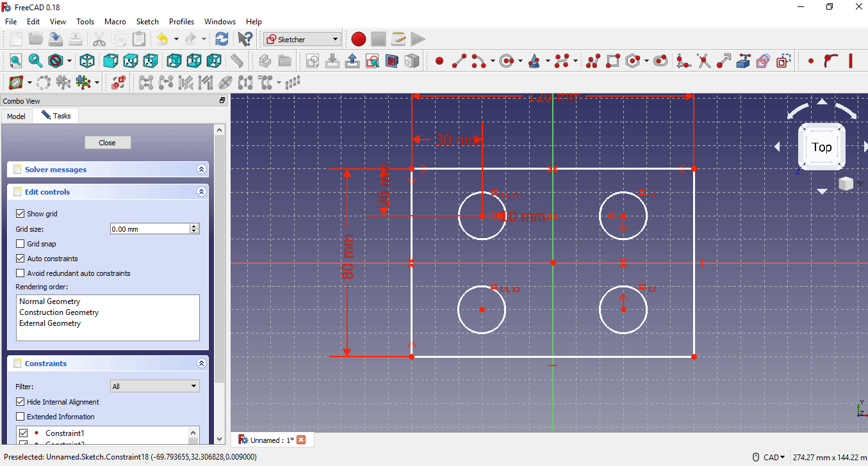Open the Profiles menu

(x=181, y=21)
